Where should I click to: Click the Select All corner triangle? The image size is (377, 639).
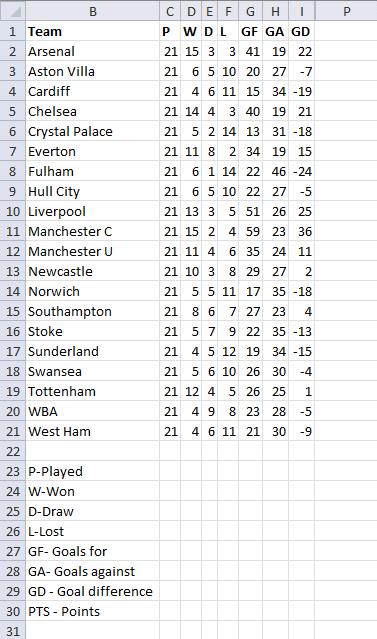[x=13, y=11]
